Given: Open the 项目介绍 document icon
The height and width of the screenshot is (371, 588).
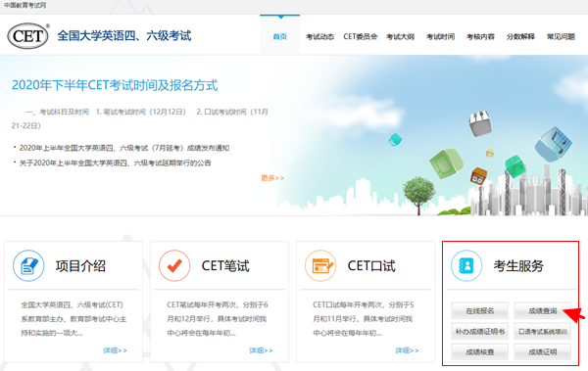Looking at the screenshot, I should [28, 265].
